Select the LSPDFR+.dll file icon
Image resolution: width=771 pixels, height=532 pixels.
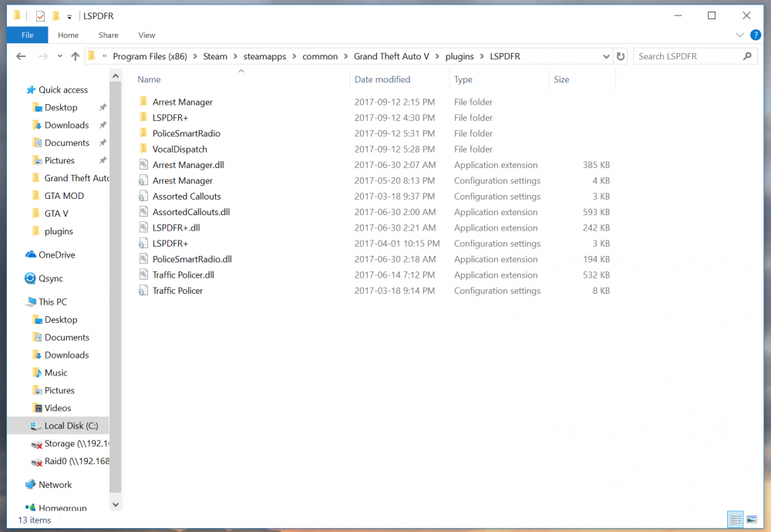pyautogui.click(x=143, y=227)
